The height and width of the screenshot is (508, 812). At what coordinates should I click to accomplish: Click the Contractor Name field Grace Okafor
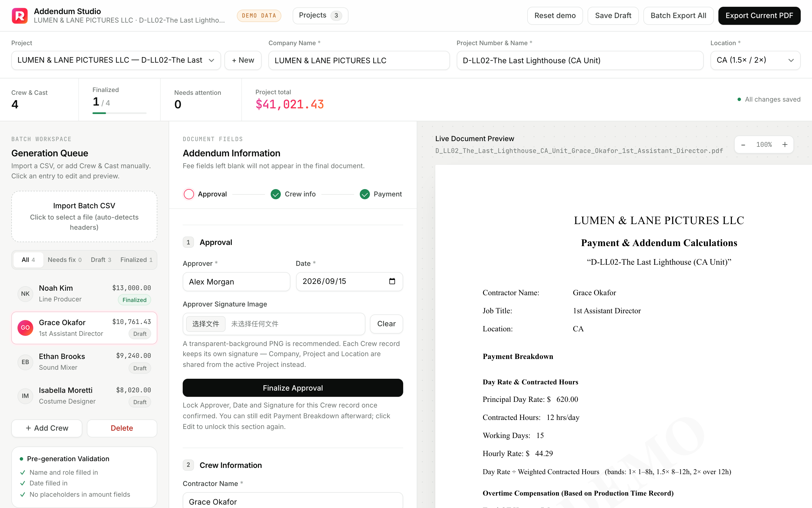293,501
